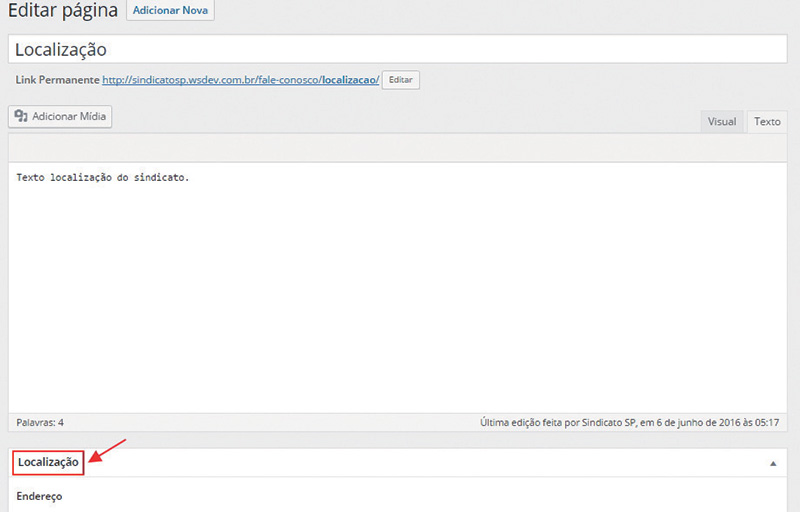This screenshot has width=800, height=512.
Task: Click the Palavras word count
Action: (40, 423)
